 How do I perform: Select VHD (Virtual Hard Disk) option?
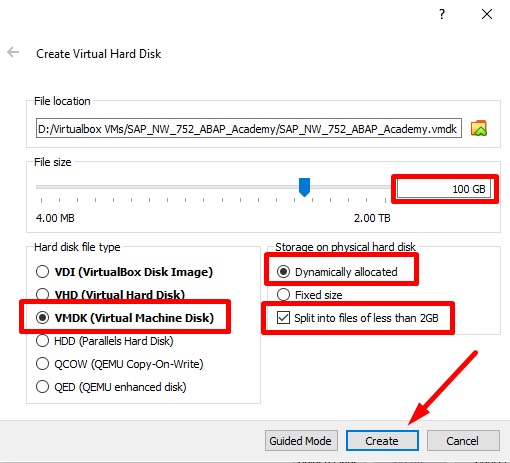tap(110, 295)
